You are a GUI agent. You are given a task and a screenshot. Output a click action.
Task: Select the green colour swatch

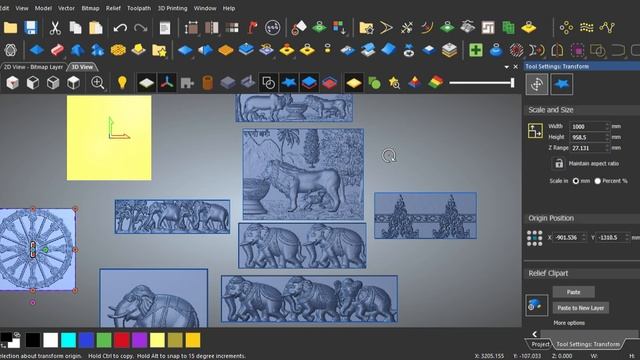(x=104, y=340)
